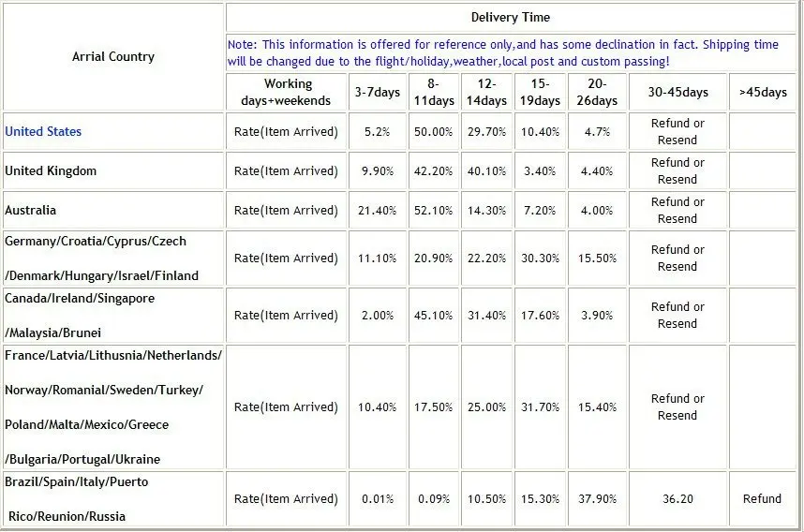Click the Delivery Time header
804x532 pixels.
pyautogui.click(x=510, y=18)
